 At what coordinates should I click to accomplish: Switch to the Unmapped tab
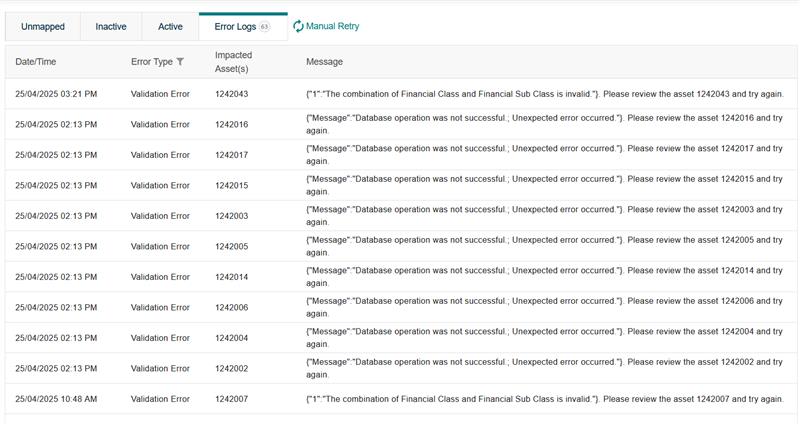42,27
